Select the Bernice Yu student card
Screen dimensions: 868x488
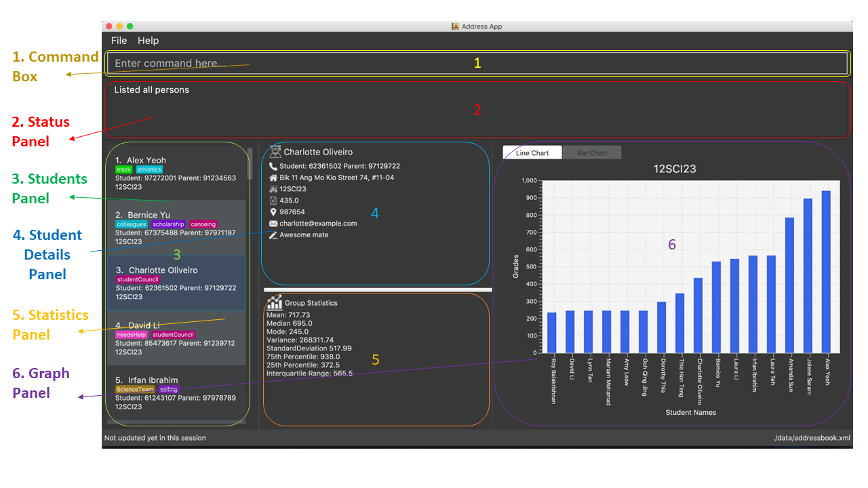tap(176, 228)
